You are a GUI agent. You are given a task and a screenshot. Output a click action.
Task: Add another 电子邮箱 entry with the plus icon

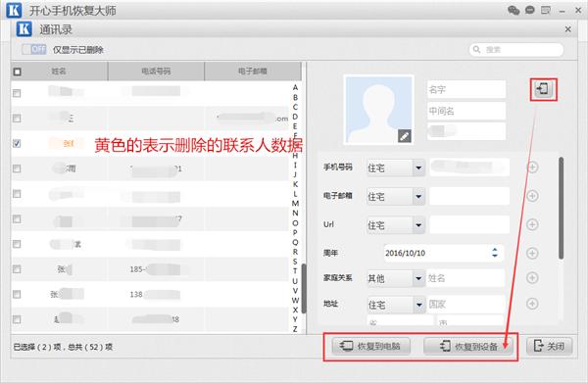(x=532, y=196)
